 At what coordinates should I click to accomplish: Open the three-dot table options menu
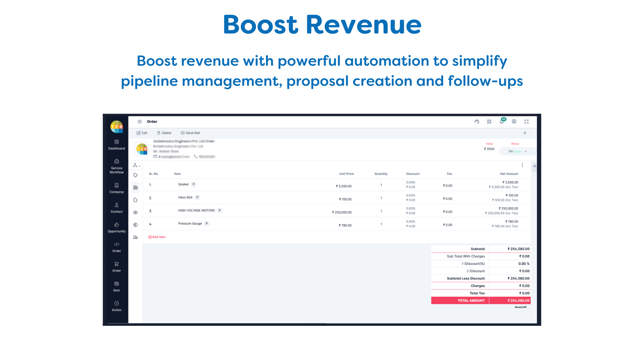click(x=522, y=165)
